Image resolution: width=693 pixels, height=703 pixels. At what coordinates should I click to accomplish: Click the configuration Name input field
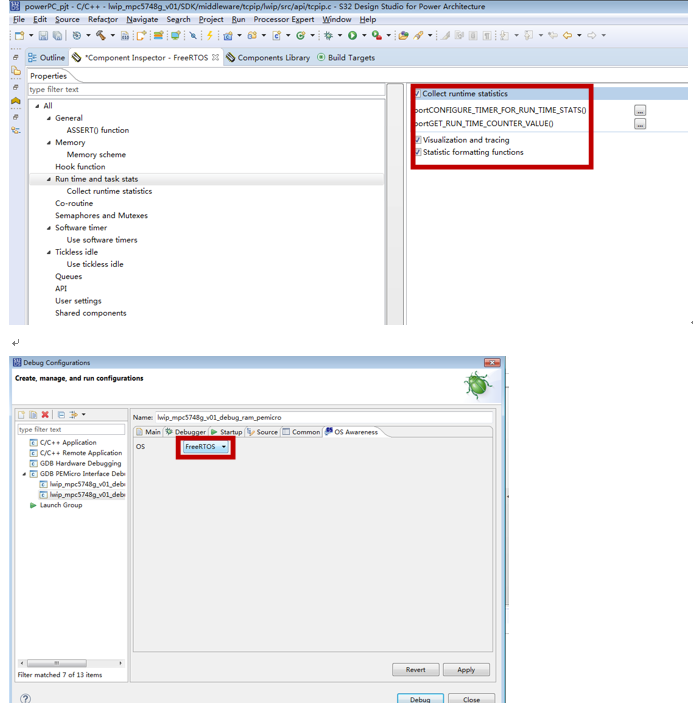point(324,417)
